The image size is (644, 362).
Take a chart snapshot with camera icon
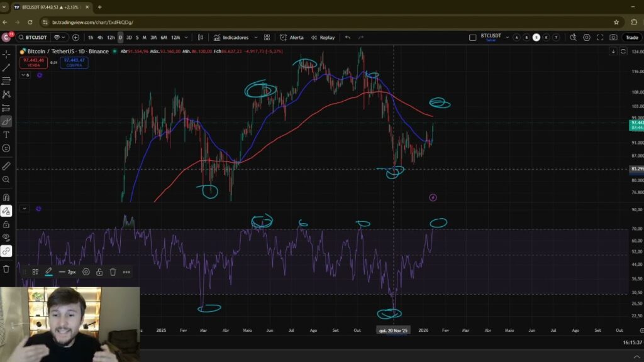point(613,38)
